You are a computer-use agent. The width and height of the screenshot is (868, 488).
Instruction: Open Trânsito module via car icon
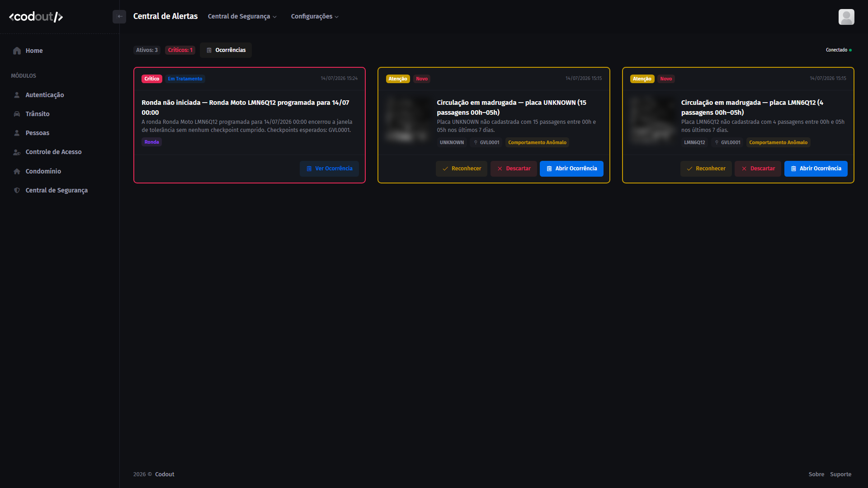pyautogui.click(x=17, y=114)
